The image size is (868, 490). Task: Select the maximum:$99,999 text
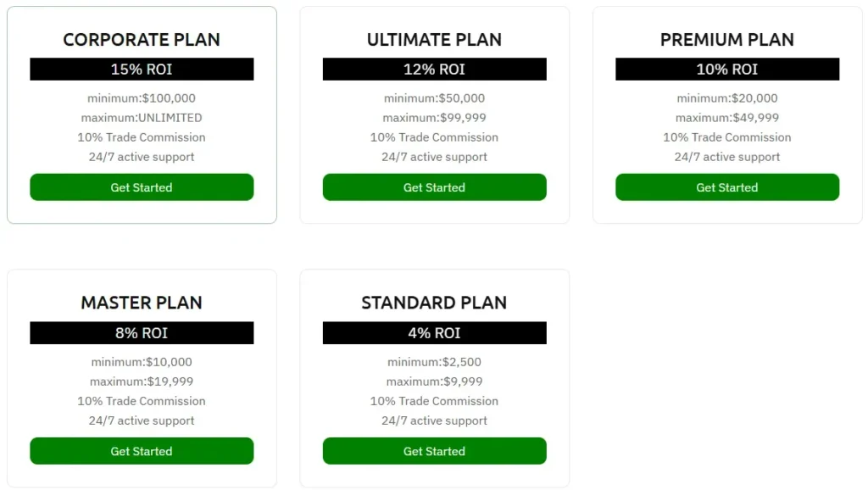coord(434,118)
